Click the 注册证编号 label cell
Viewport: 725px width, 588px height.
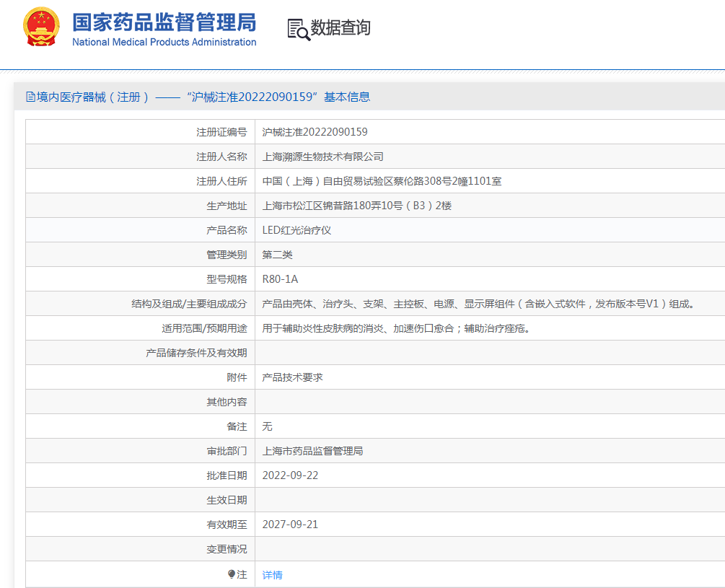click(x=141, y=132)
